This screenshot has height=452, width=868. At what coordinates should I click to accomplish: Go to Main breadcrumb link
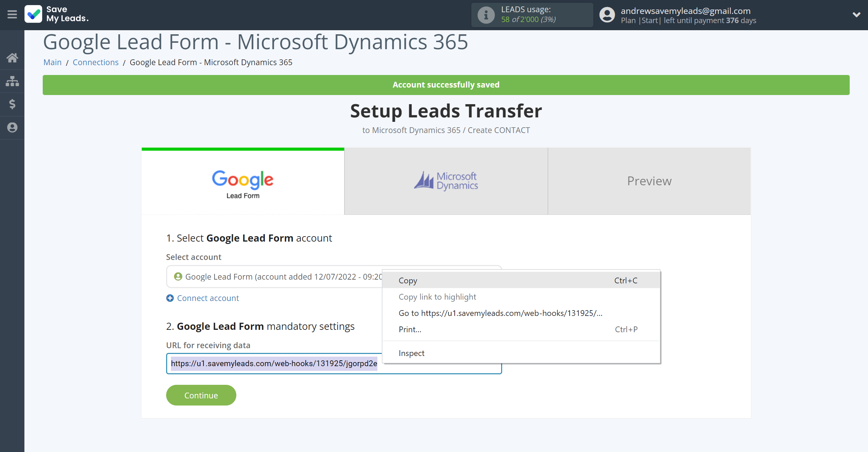coord(53,62)
